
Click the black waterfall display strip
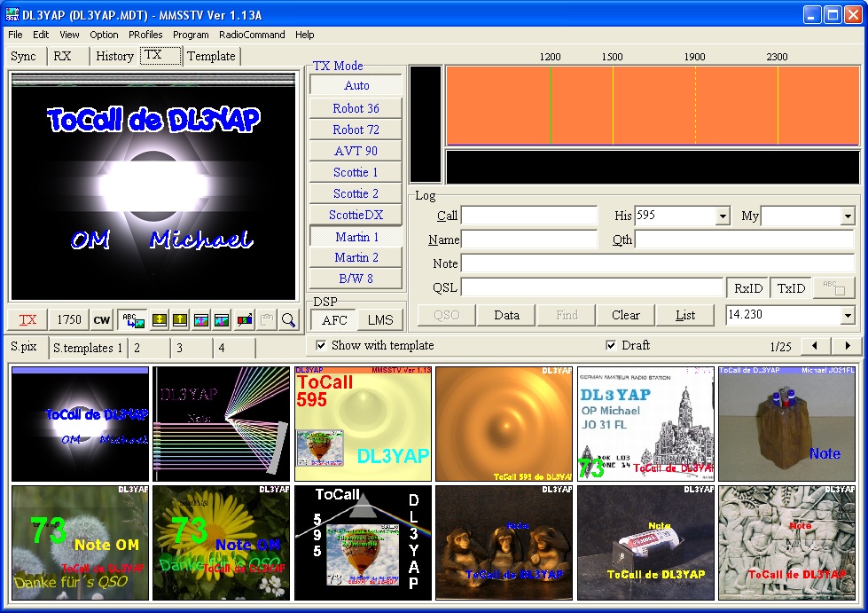click(653, 167)
